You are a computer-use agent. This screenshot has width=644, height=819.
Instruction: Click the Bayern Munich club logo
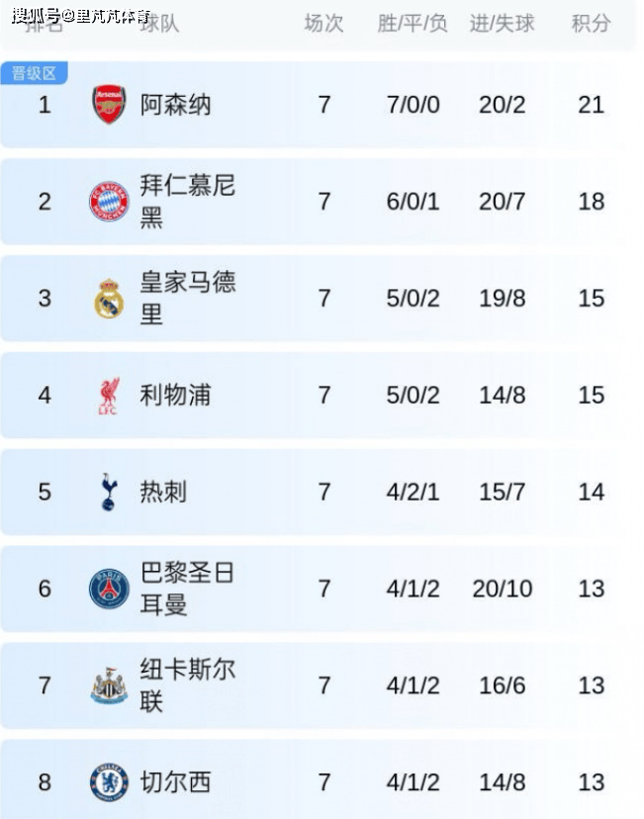click(109, 202)
